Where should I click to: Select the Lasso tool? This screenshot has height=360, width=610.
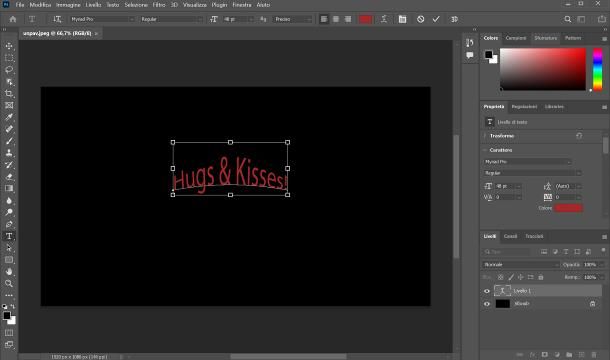tap(9, 70)
